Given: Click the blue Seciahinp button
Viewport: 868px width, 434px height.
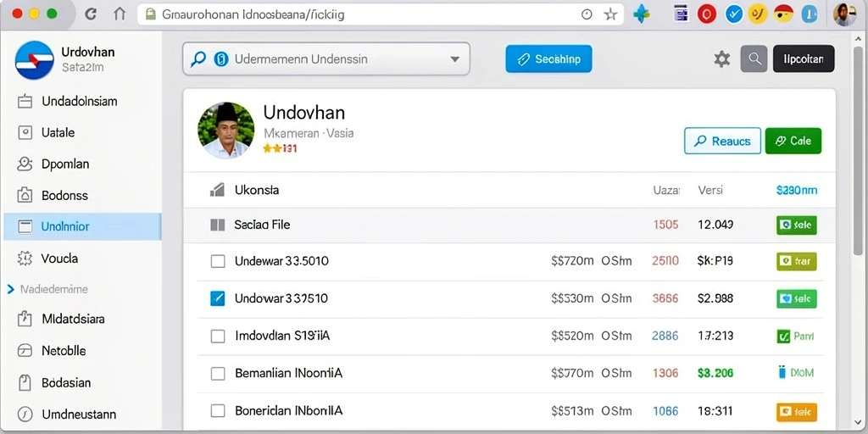Looking at the screenshot, I should tap(548, 59).
